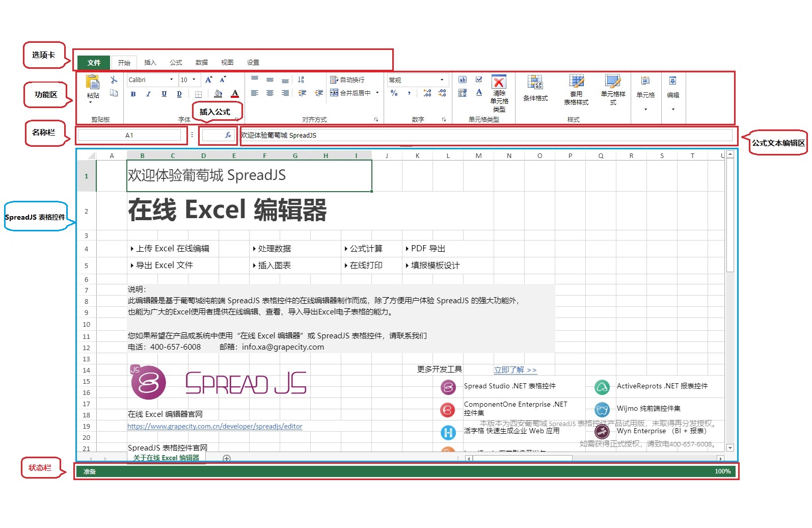Click 合并后居中 merge and center
Viewport: 812px width, 528px height.
350,93
